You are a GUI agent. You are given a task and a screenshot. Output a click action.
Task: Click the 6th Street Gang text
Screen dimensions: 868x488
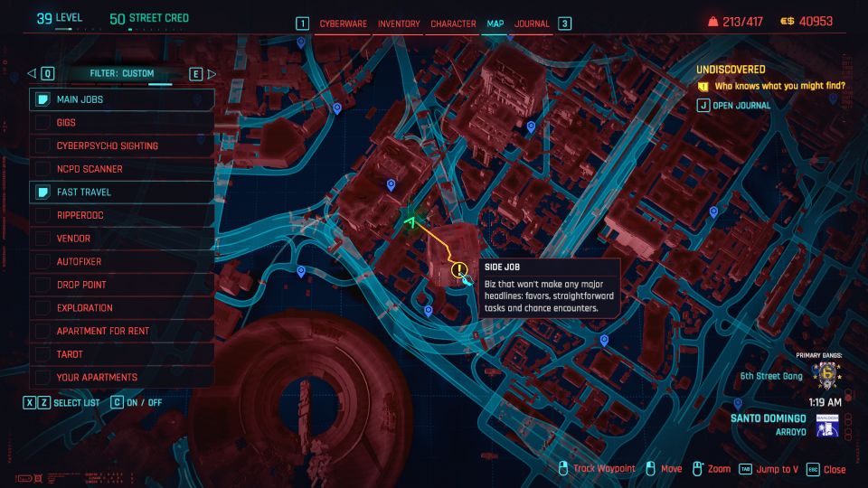click(x=771, y=376)
